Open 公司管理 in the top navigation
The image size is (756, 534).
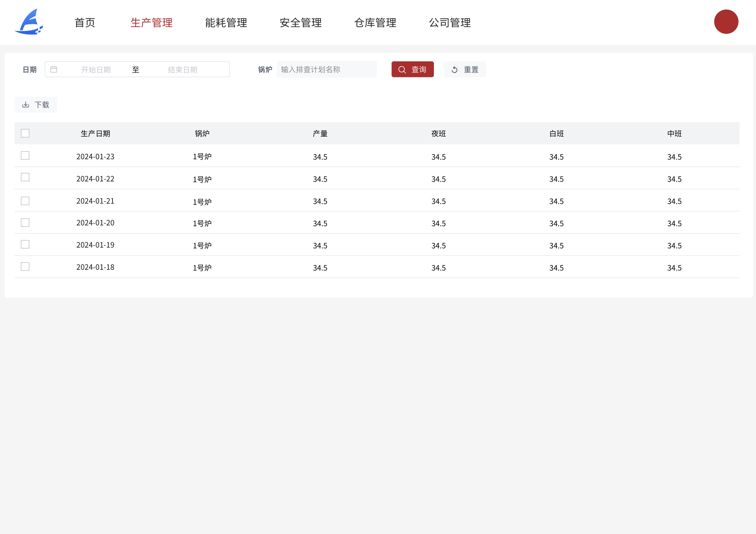pos(450,23)
